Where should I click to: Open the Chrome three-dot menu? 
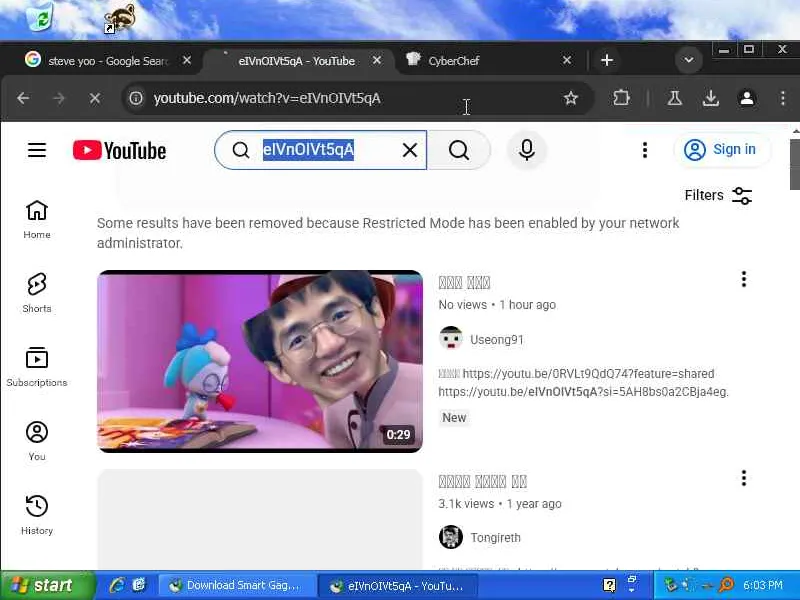pos(783,98)
